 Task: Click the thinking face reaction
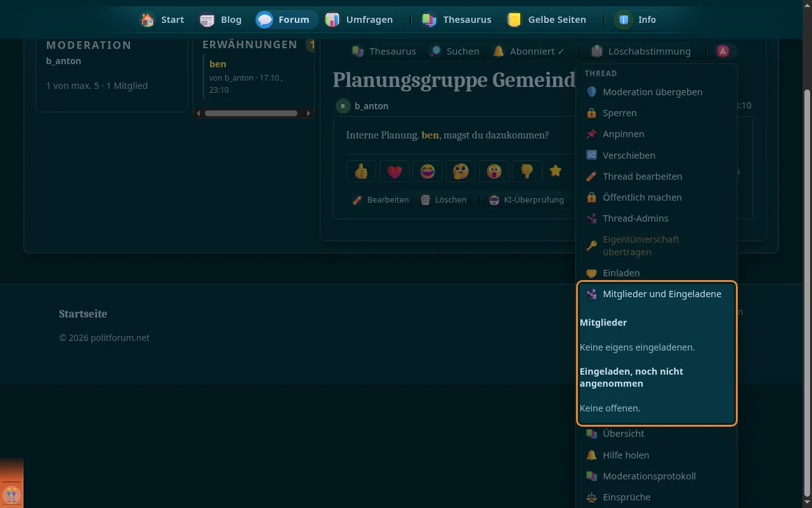point(461,171)
